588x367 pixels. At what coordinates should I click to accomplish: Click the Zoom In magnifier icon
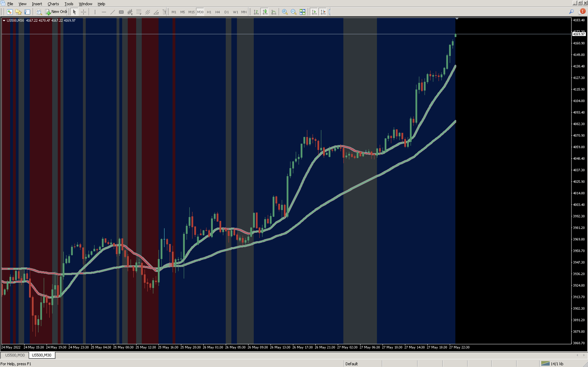(285, 12)
